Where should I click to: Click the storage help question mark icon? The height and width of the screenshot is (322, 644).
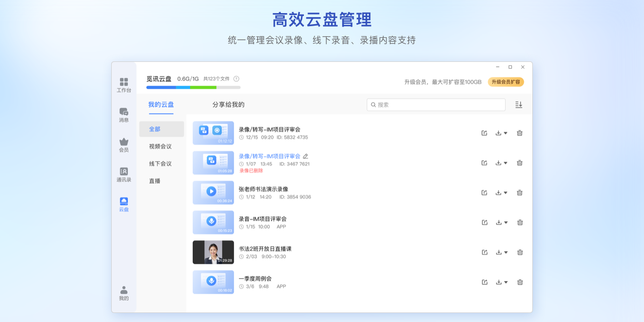(x=236, y=79)
